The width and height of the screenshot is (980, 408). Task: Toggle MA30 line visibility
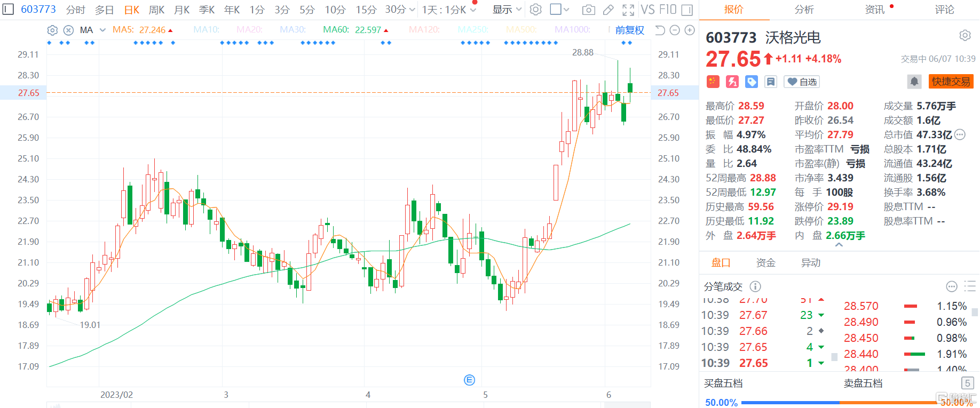(293, 30)
